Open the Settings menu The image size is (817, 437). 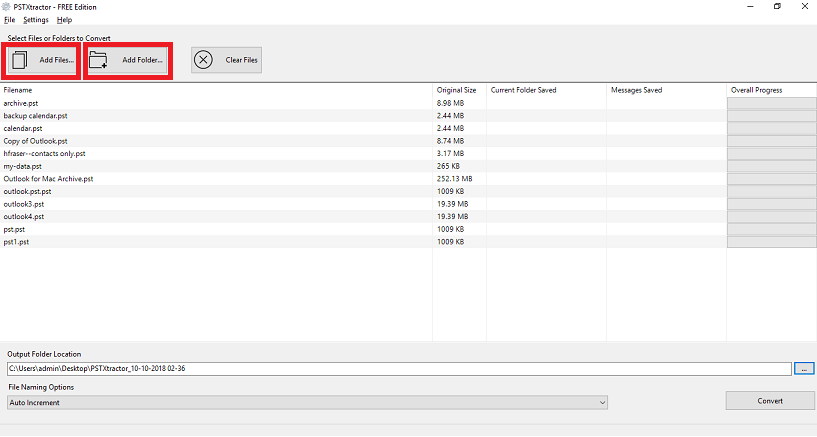tap(35, 20)
